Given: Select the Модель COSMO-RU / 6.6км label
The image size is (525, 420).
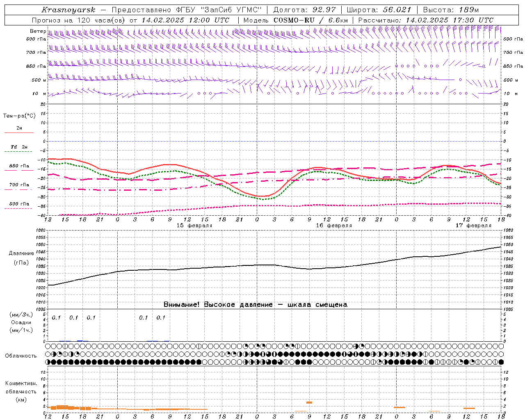Looking at the screenshot, I should 295,20.
